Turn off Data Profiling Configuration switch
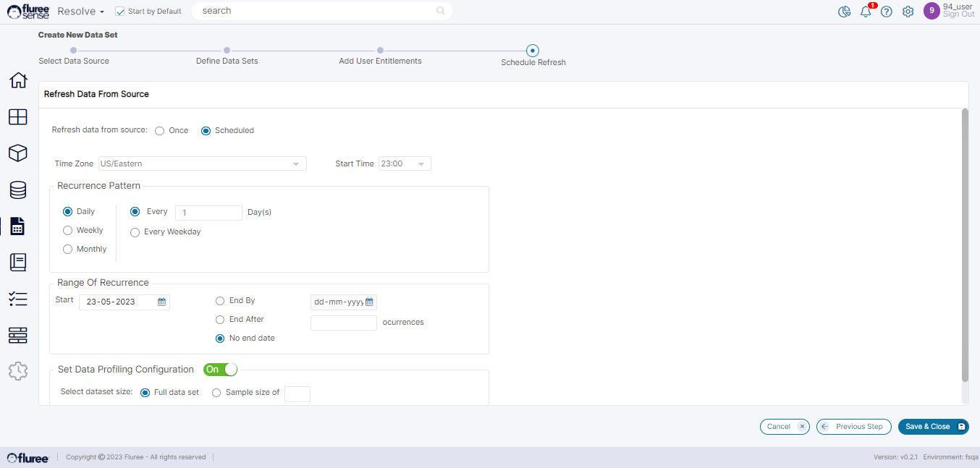Image resolution: width=980 pixels, height=468 pixels. [x=220, y=370]
